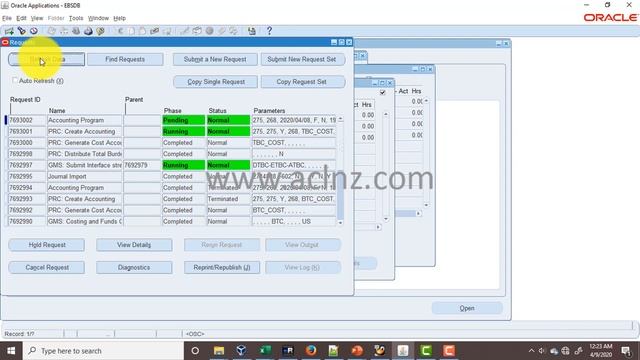
Task: Select request ID 7693002 field
Action: (x=27, y=120)
